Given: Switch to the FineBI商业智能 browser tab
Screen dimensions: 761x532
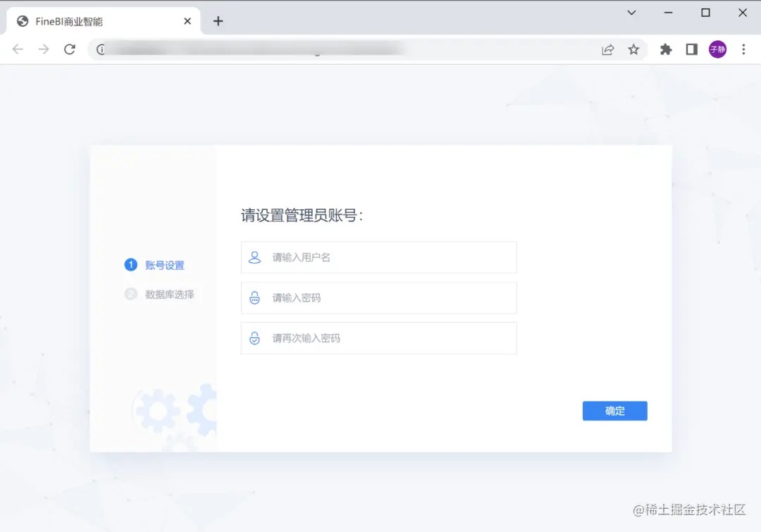Looking at the screenshot, I should tap(99, 20).
